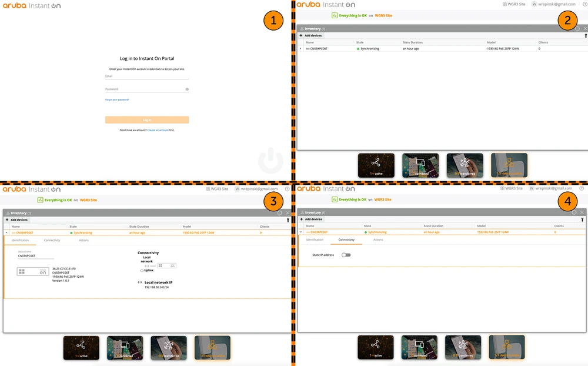Screen dimensions: 588x366
Task: Expand the CN03KPC06T row in panel 2
Action: pyautogui.click(x=300, y=49)
